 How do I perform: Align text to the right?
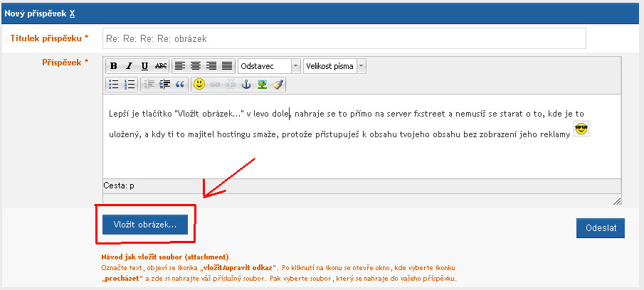211,66
